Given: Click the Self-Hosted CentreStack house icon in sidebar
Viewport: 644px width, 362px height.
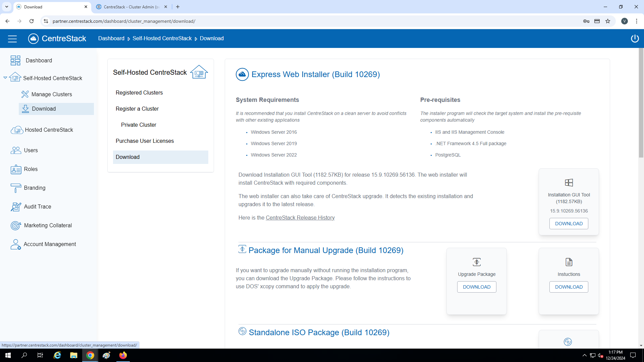Looking at the screenshot, I should (15, 77).
